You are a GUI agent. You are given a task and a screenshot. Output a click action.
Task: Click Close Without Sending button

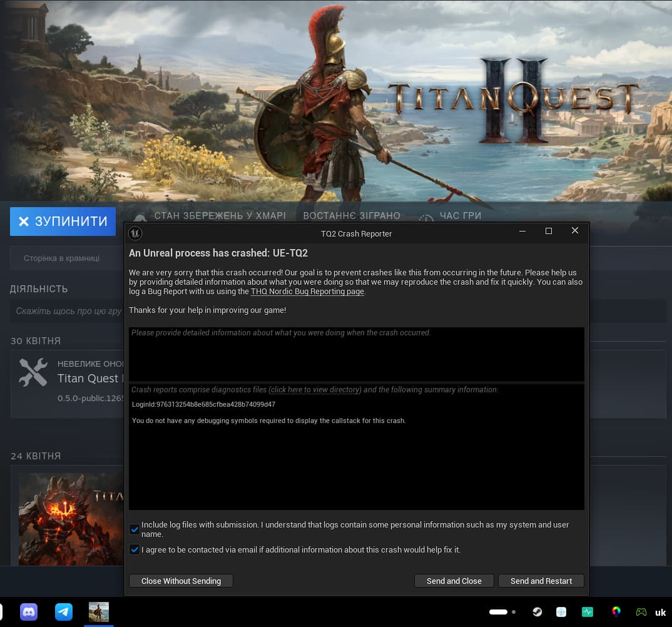[x=181, y=581]
